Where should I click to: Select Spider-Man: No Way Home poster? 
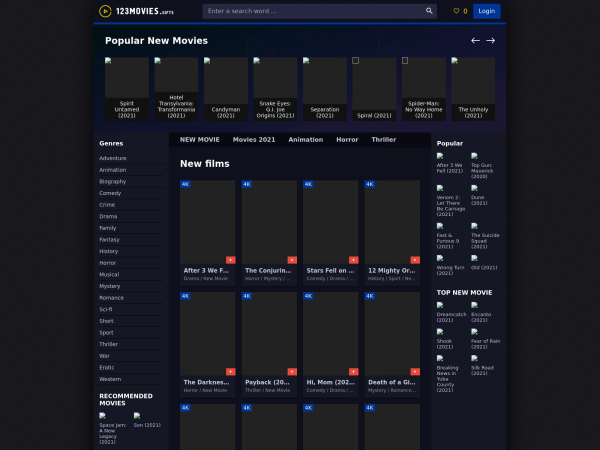(423, 78)
